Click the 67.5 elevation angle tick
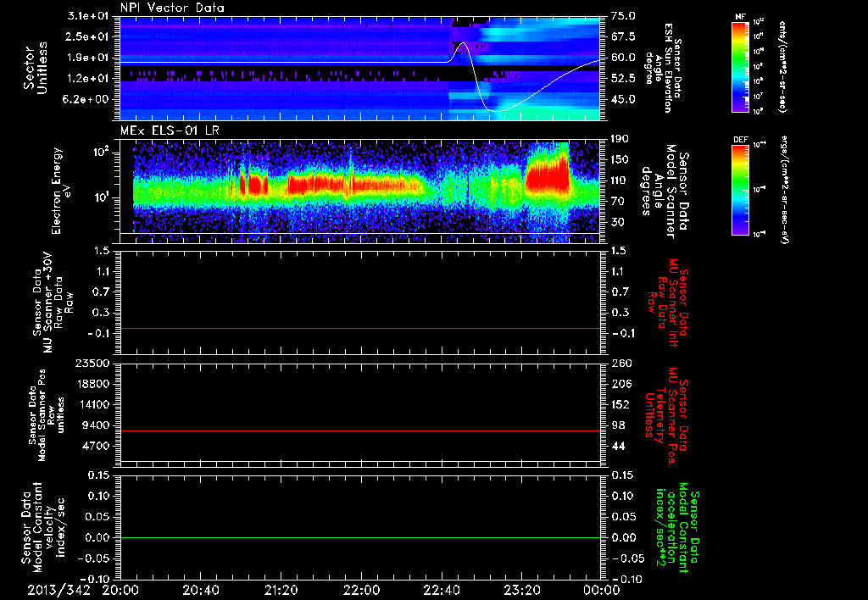Screen dimensions: 868x600 (623, 36)
